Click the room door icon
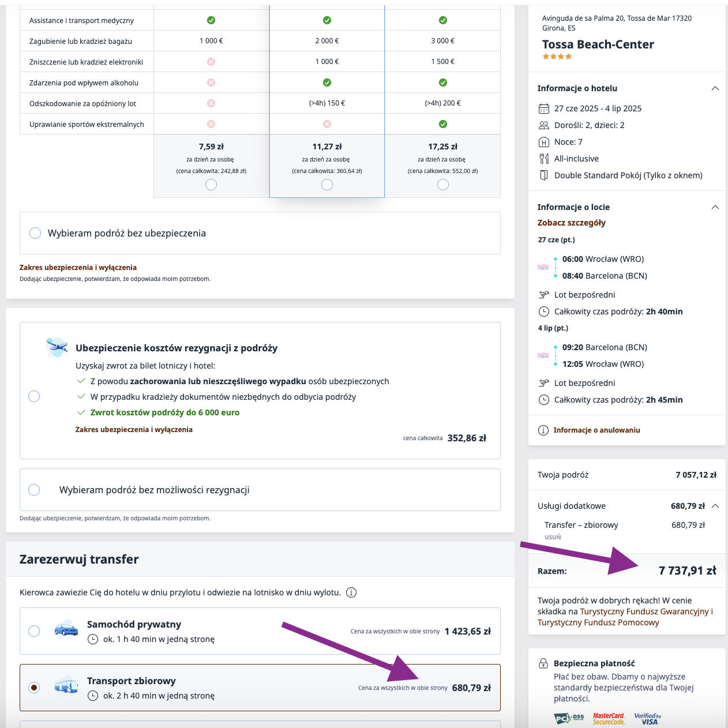The height and width of the screenshot is (728, 728). (x=543, y=175)
